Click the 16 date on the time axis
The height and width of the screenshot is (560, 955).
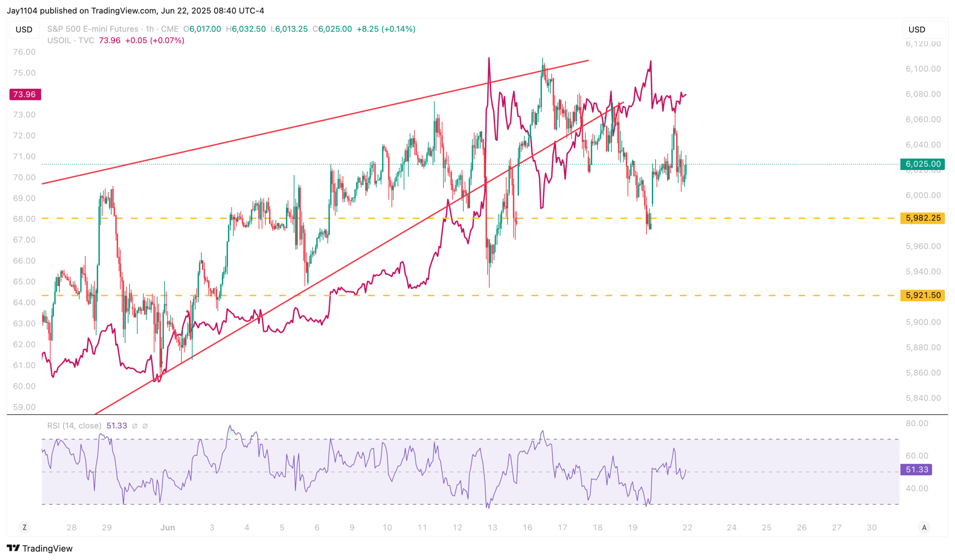(x=527, y=528)
